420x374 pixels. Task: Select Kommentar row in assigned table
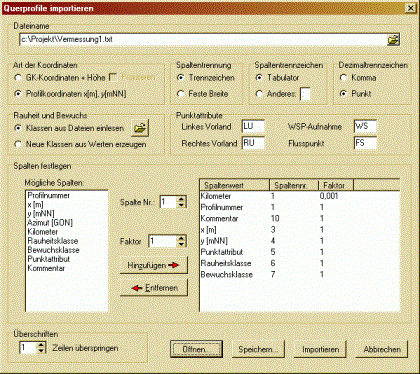coord(299,219)
